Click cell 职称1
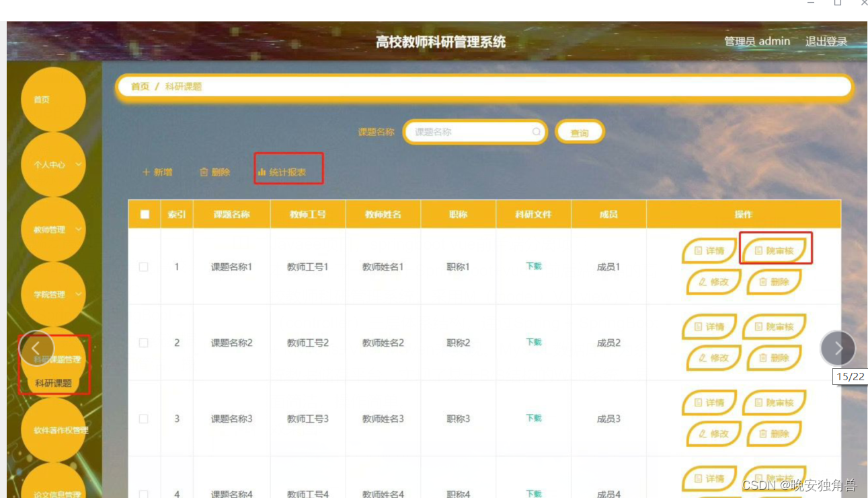The height and width of the screenshot is (498, 868). pyautogui.click(x=459, y=267)
